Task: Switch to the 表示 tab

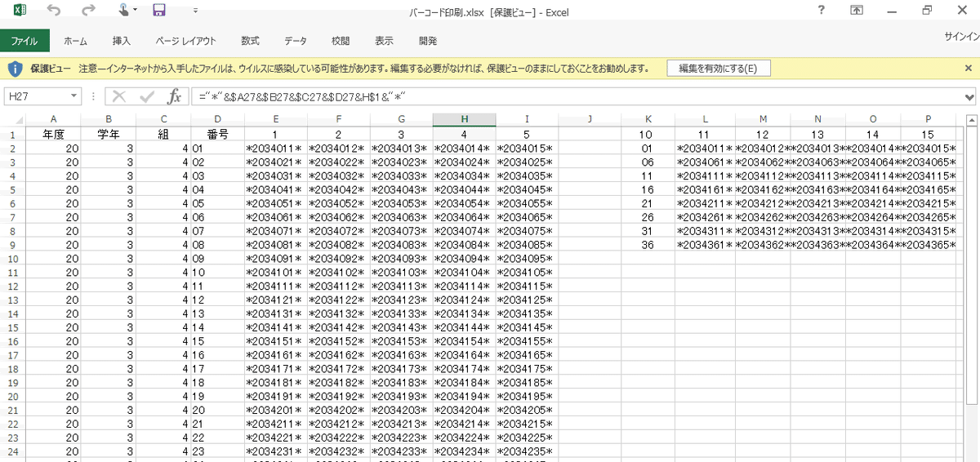Action: tap(384, 41)
